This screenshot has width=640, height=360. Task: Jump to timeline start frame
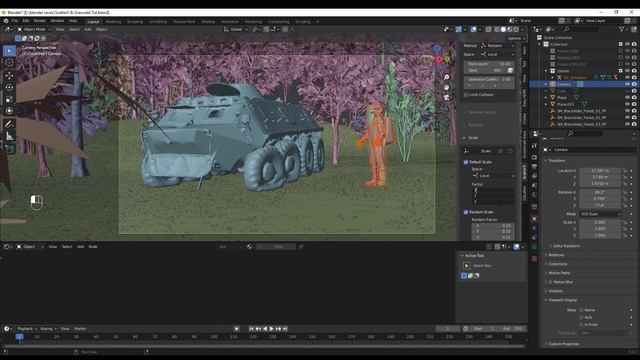[251, 329]
